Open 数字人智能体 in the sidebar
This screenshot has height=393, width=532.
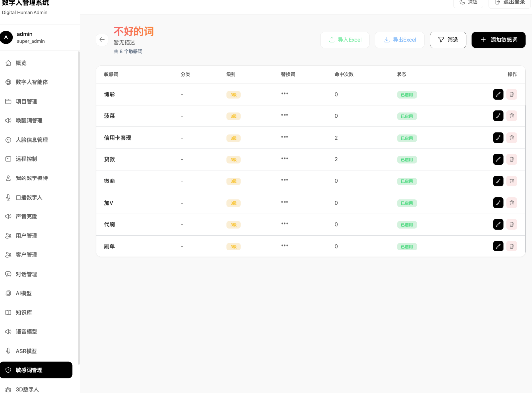point(36,82)
